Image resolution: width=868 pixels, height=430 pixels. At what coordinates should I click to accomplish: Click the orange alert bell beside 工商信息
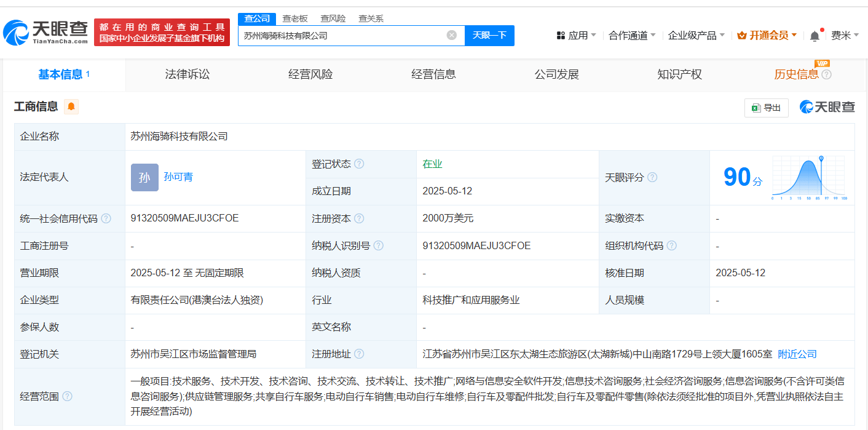coord(71,107)
